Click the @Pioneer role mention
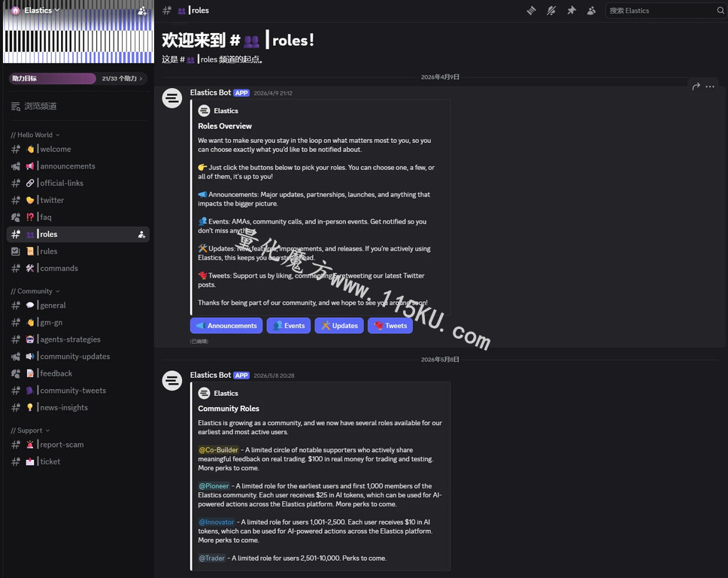 click(214, 486)
